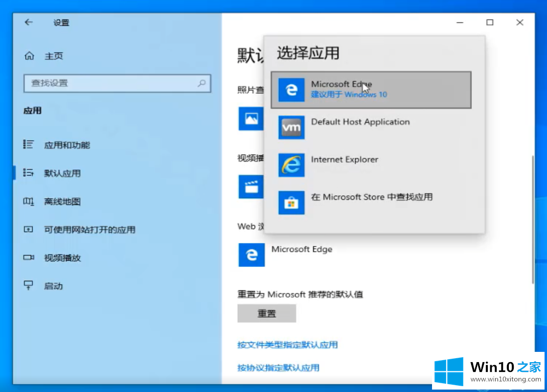Click the video player default app icon

pyautogui.click(x=251, y=186)
